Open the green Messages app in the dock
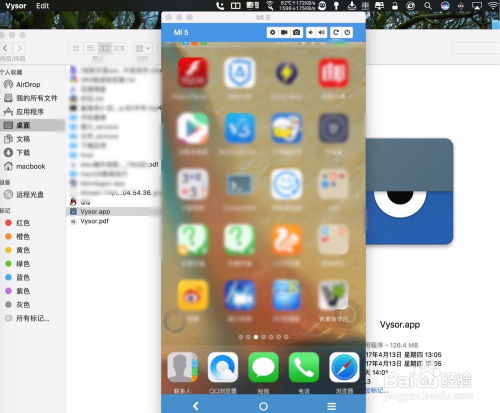 click(x=263, y=367)
